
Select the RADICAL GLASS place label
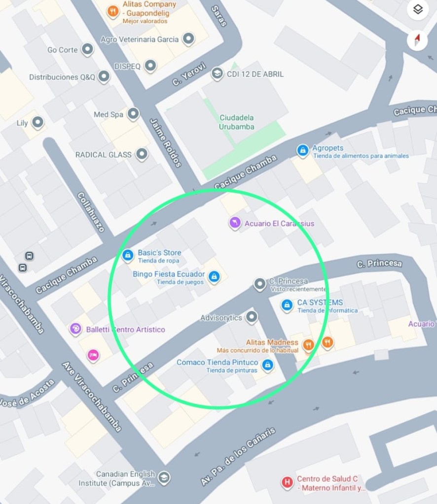[x=103, y=155]
